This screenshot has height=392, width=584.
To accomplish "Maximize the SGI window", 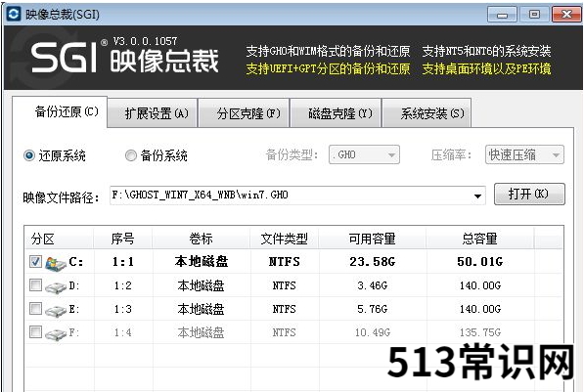I will [x=534, y=15].
